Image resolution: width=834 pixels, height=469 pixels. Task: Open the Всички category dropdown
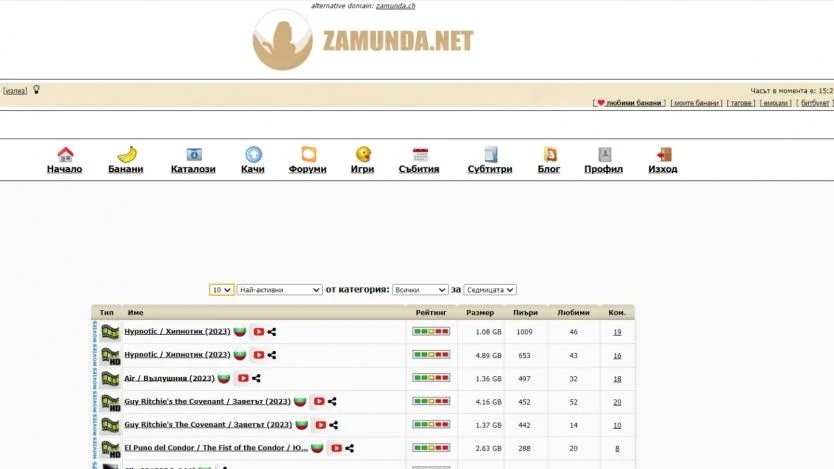click(x=420, y=290)
